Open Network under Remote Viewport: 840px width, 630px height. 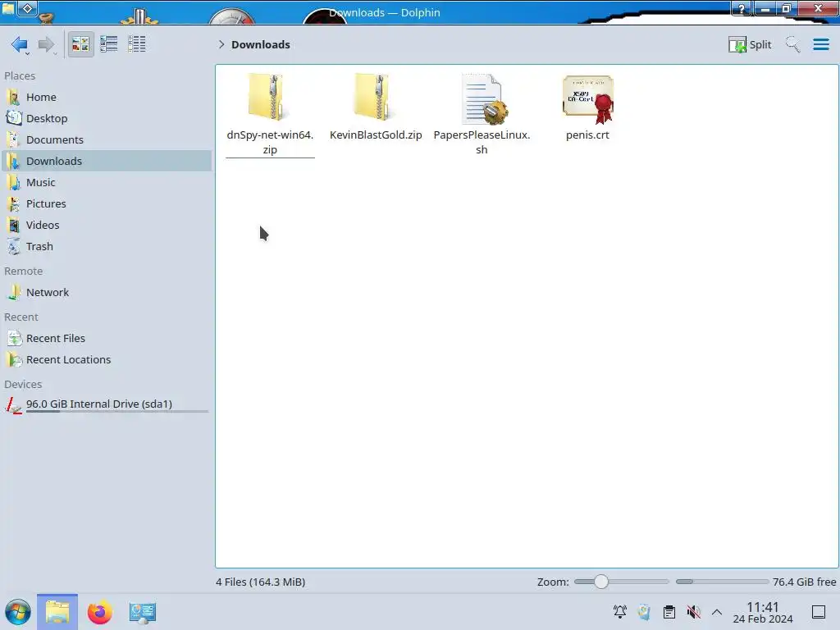tap(107, 293)
